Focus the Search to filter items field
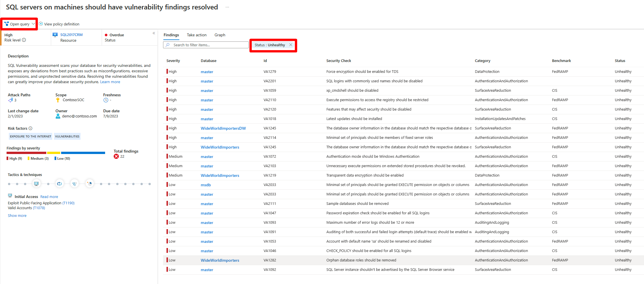 [206, 45]
